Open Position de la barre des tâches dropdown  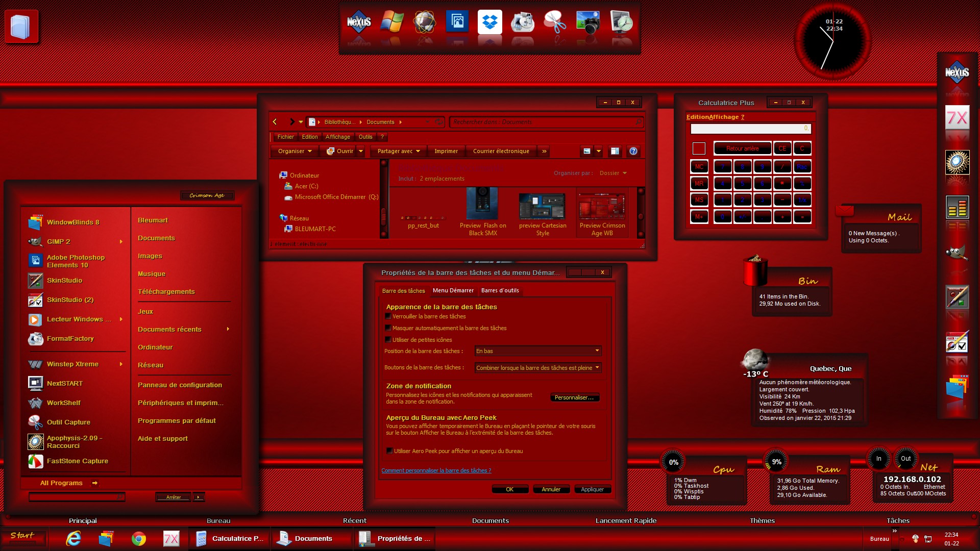click(538, 351)
